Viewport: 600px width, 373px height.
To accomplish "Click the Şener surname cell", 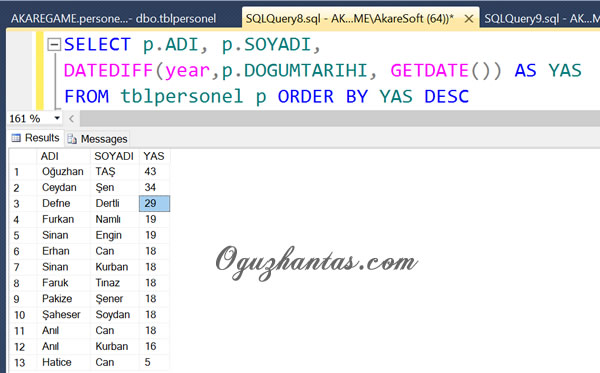I will 114,299.
